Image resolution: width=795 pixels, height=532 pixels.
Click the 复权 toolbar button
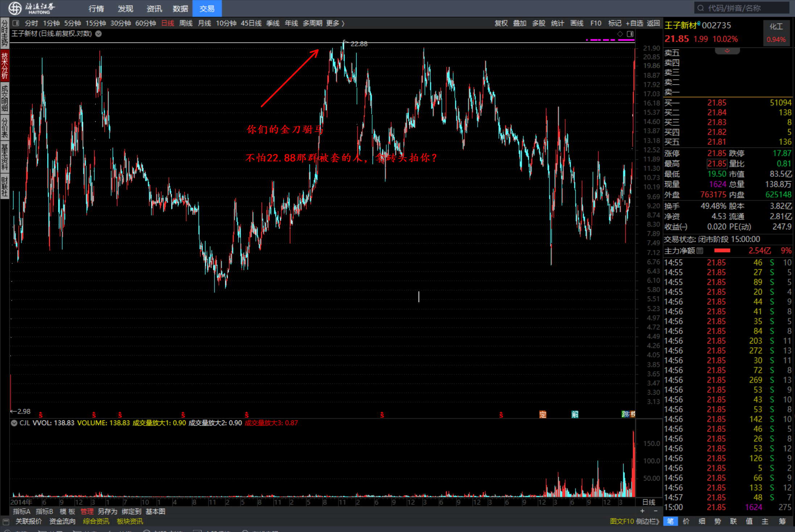[501, 23]
